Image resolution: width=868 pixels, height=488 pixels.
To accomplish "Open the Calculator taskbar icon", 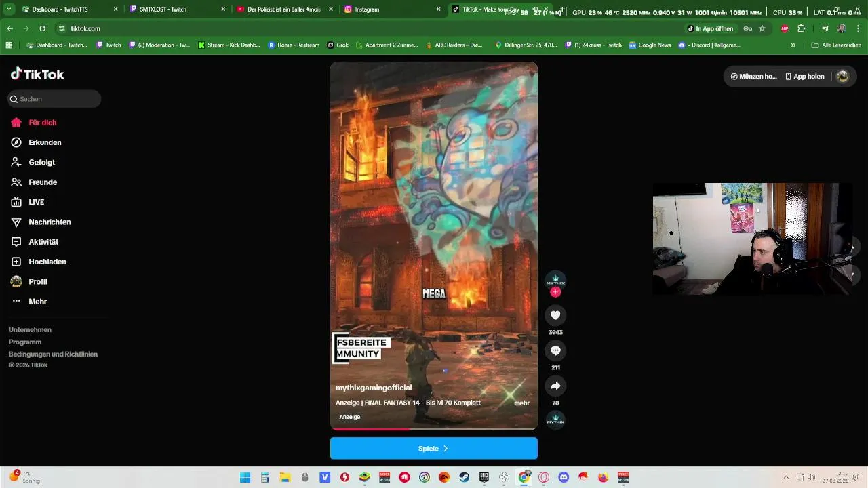I will [265, 477].
